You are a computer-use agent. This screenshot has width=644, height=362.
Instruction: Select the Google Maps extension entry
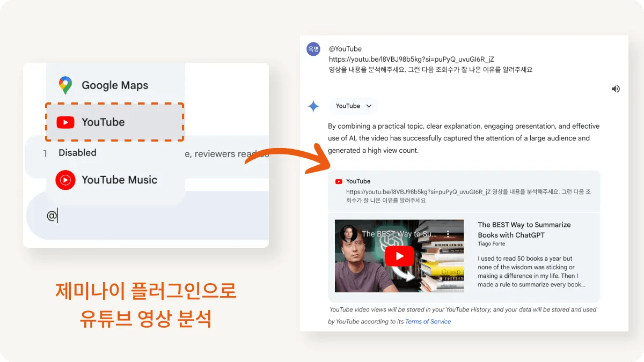[x=115, y=85]
